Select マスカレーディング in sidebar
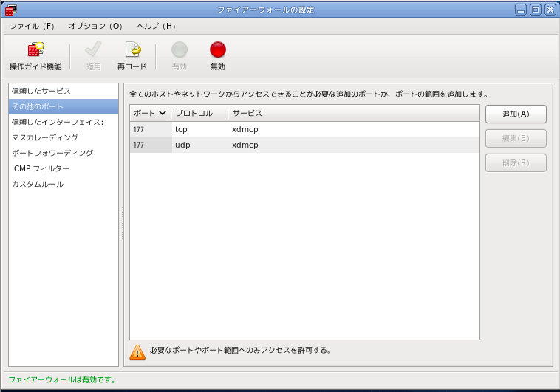The height and width of the screenshot is (392, 560). [x=45, y=137]
